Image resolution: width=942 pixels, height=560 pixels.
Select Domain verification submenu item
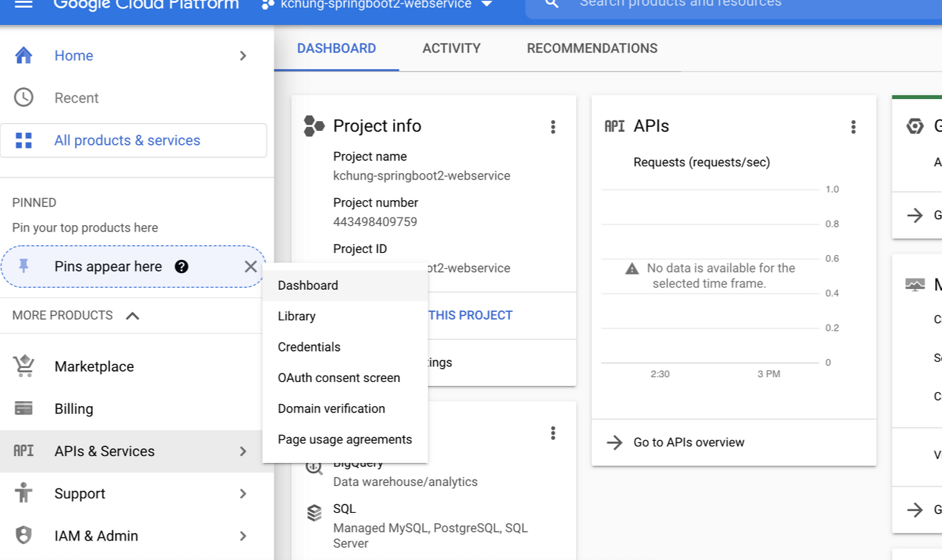point(345,409)
